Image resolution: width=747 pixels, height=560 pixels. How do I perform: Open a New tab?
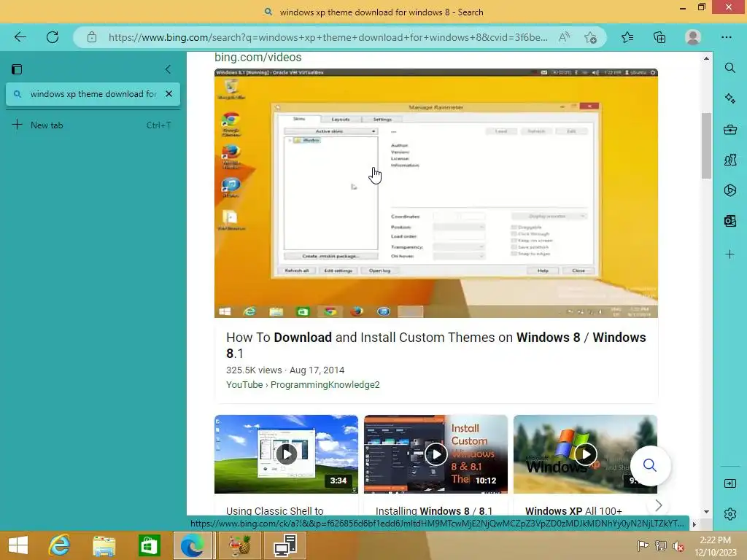93,125
